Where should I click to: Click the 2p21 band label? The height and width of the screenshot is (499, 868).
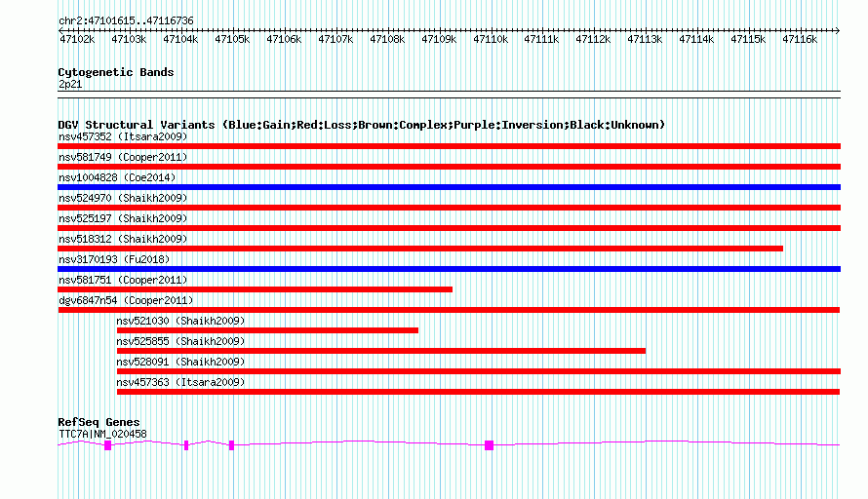coord(70,84)
